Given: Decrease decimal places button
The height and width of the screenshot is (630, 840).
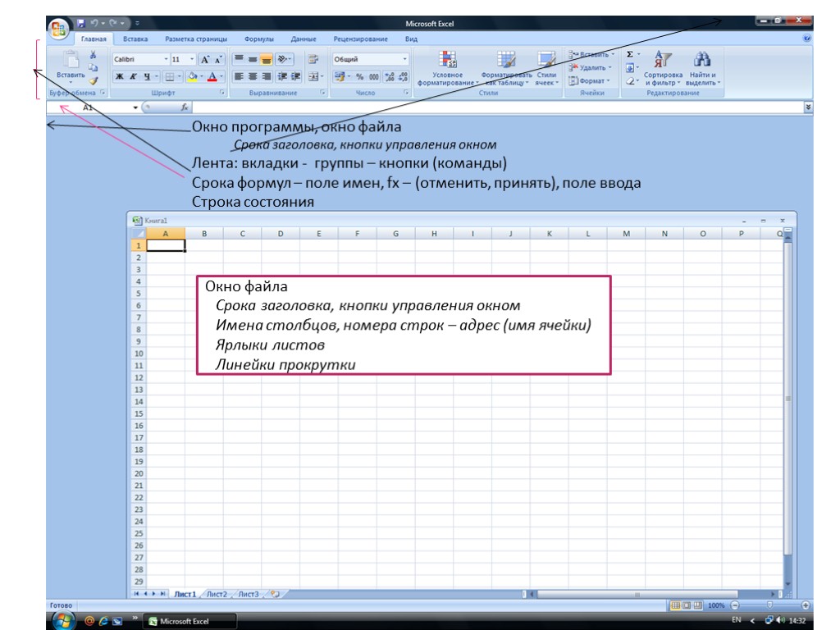Looking at the screenshot, I should (x=404, y=76).
